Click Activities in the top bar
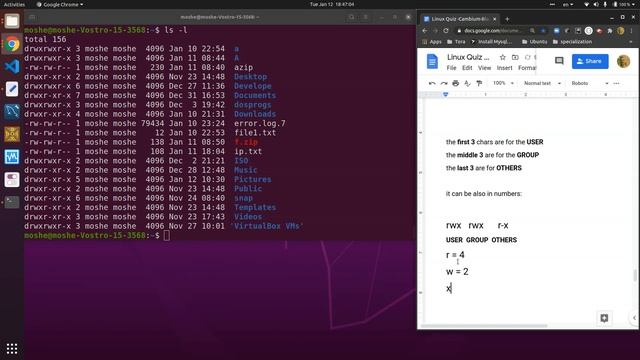Screen dimensions: 640x360 (x=14, y=4)
